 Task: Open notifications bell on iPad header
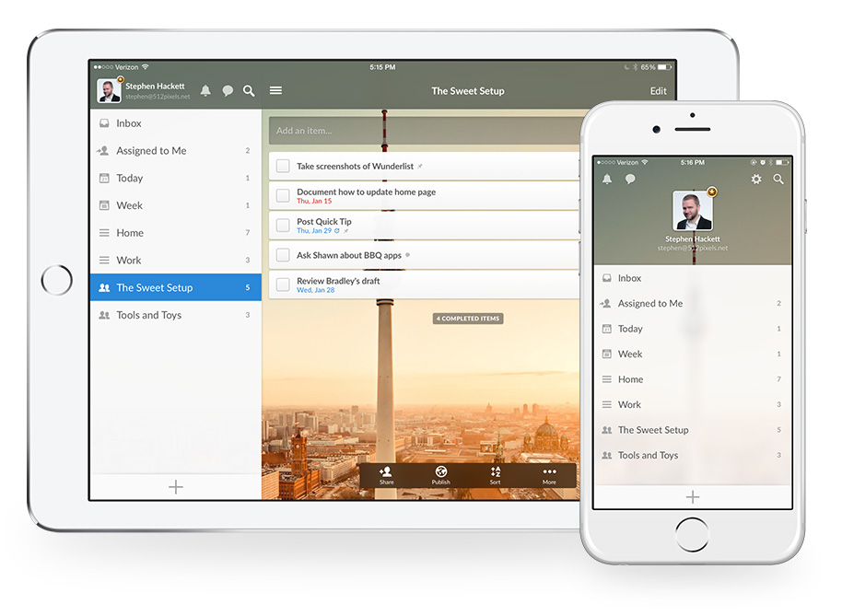click(x=205, y=90)
